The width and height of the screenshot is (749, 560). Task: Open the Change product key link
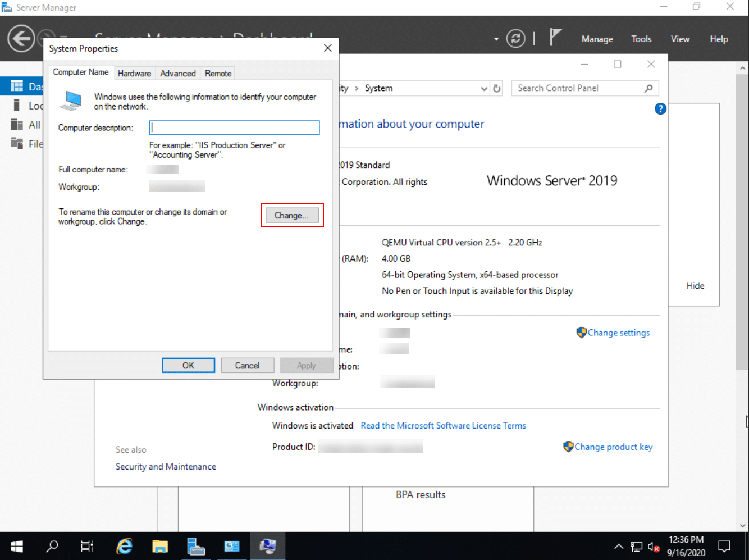pos(613,447)
